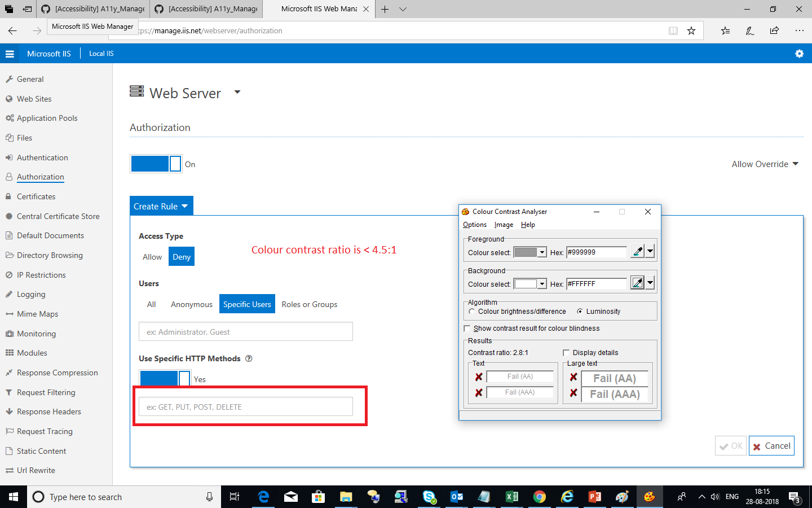Set access type to Allow

point(152,256)
